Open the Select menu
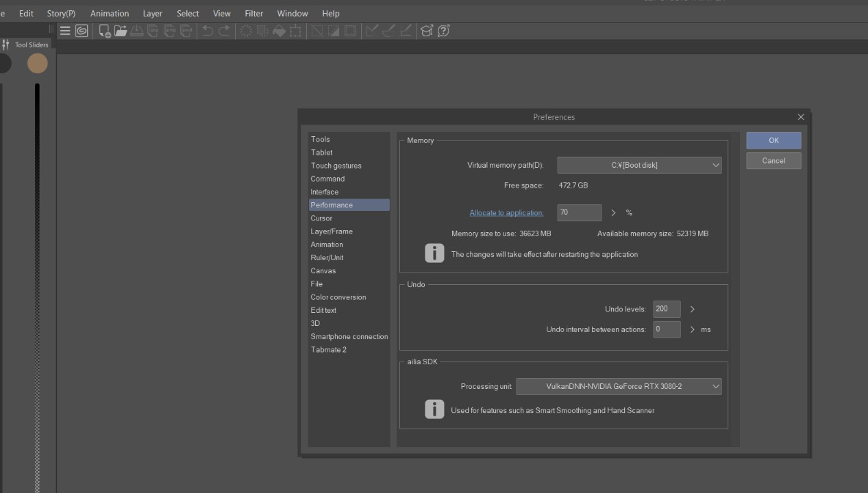 [188, 13]
